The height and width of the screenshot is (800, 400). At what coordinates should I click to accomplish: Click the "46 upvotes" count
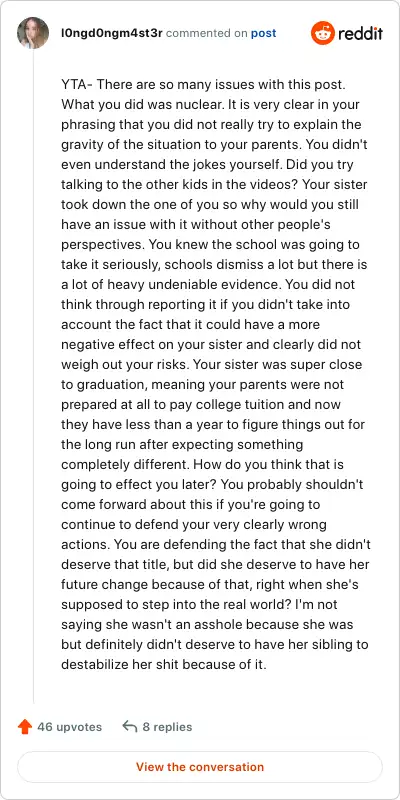[69, 727]
